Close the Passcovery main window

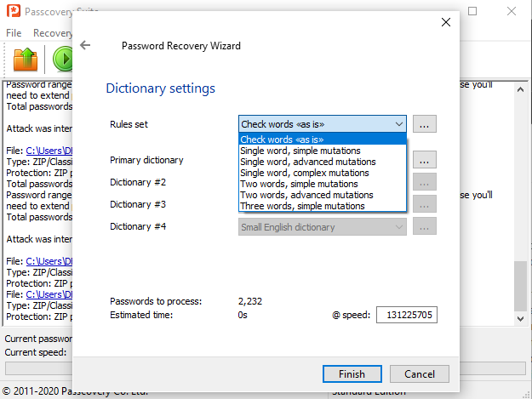click(512, 11)
